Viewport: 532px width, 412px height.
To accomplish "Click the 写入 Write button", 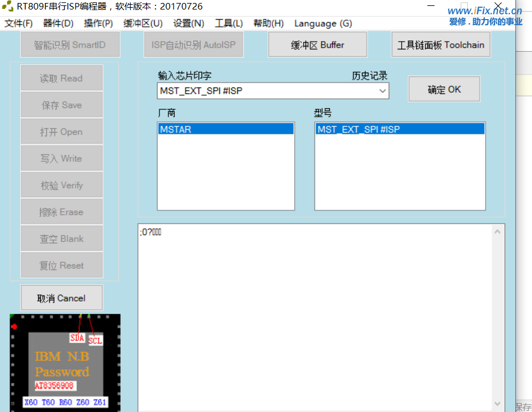I will 61,158.
